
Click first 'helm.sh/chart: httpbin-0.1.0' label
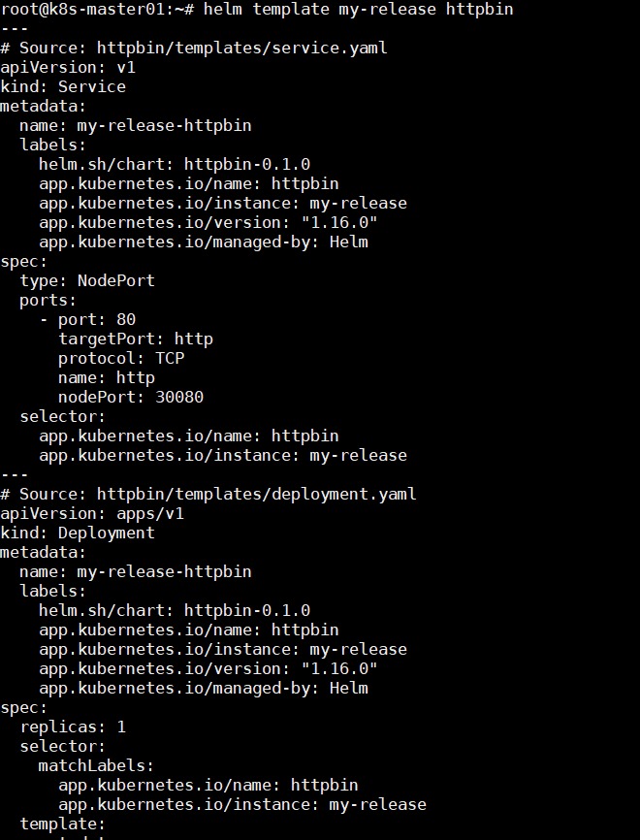[175, 165]
